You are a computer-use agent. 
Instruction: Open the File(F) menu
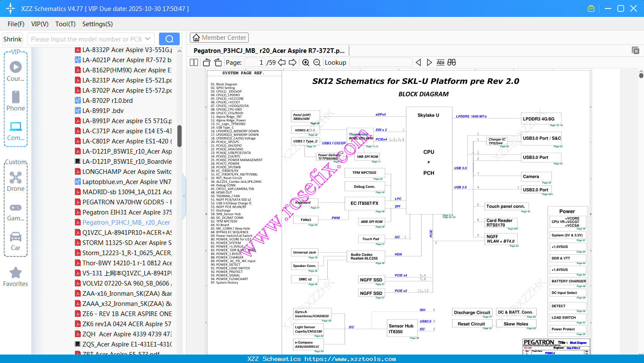click(x=16, y=24)
